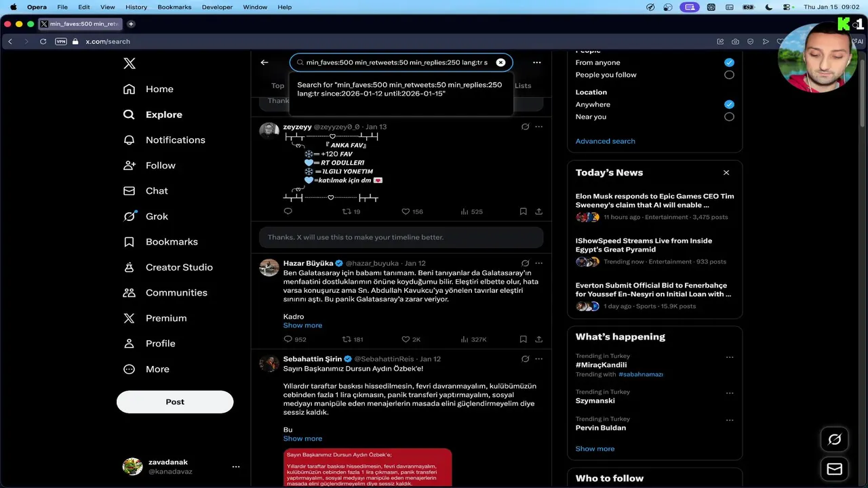Viewport: 868px width, 488px height.
Task: Open Premium in the sidebar
Action: 155,318
